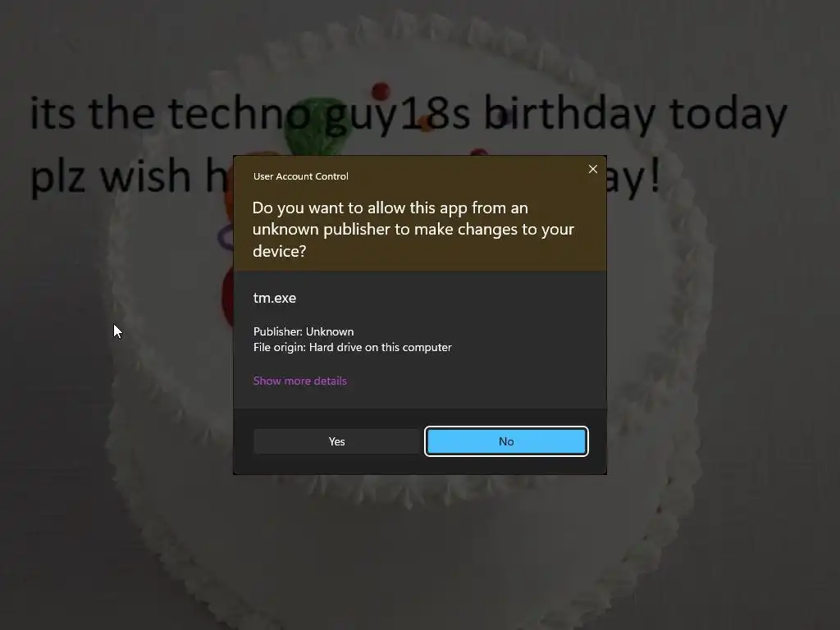This screenshot has width=840, height=630.
Task: Open the Show more details link
Action: pyautogui.click(x=300, y=381)
